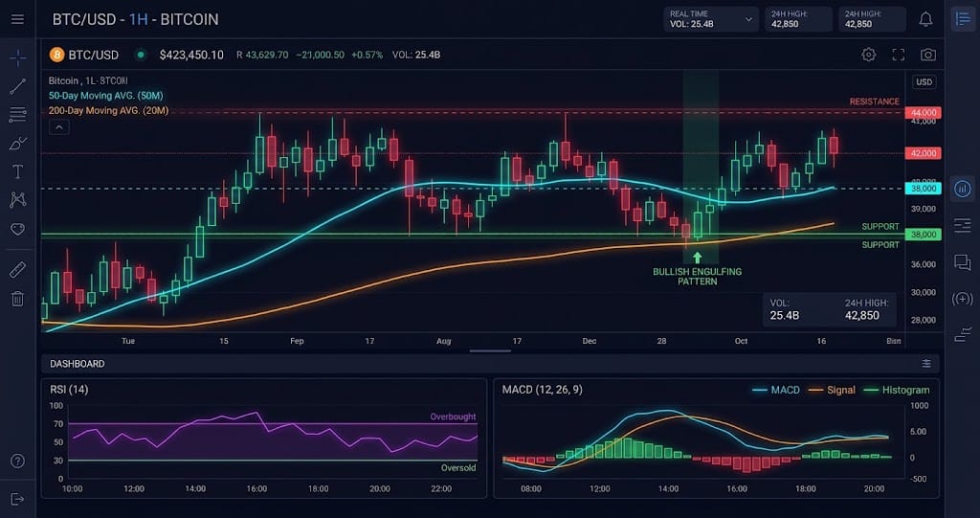Viewport: 980px width, 518px height.
Task: Select the pattern nodes tool
Action: [x=17, y=199]
